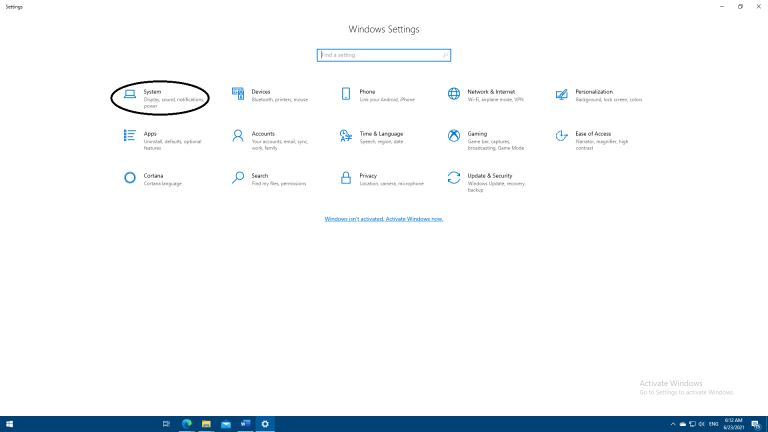This screenshot has width=768, height=432.
Task: Open the Time & Language icon
Action: [346, 136]
